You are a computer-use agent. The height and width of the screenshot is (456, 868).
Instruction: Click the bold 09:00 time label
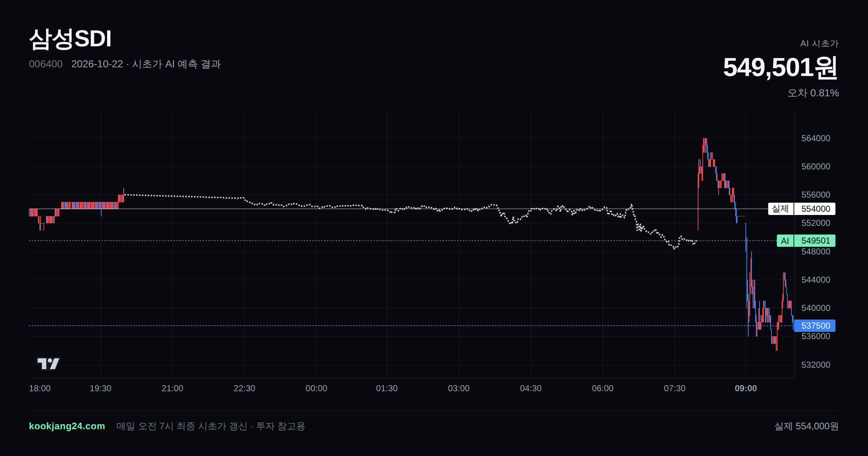[x=746, y=388]
